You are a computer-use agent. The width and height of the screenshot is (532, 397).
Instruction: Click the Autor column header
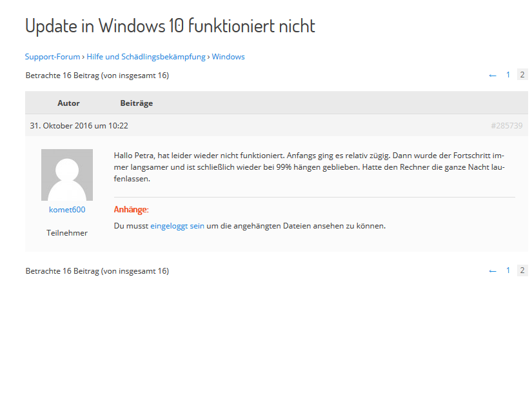coord(68,103)
